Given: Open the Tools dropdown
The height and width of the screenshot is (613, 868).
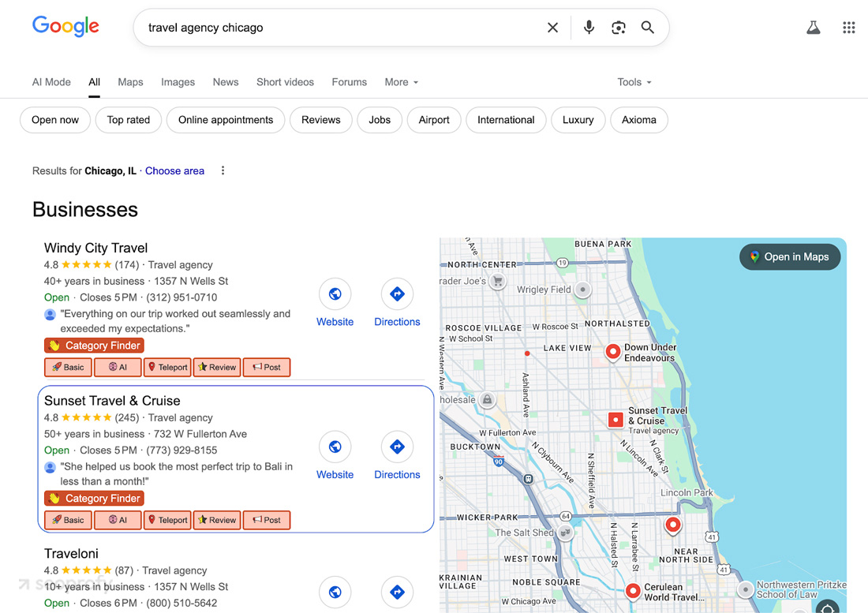Looking at the screenshot, I should click(x=634, y=82).
